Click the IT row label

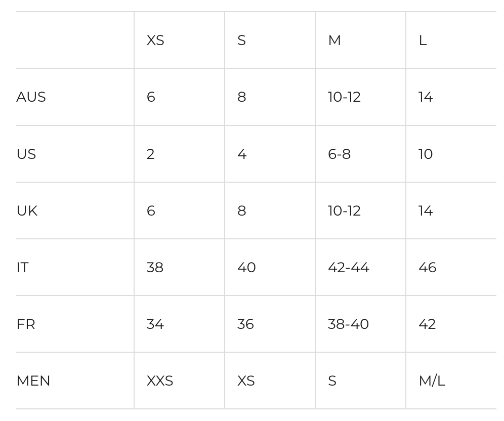click(x=23, y=267)
